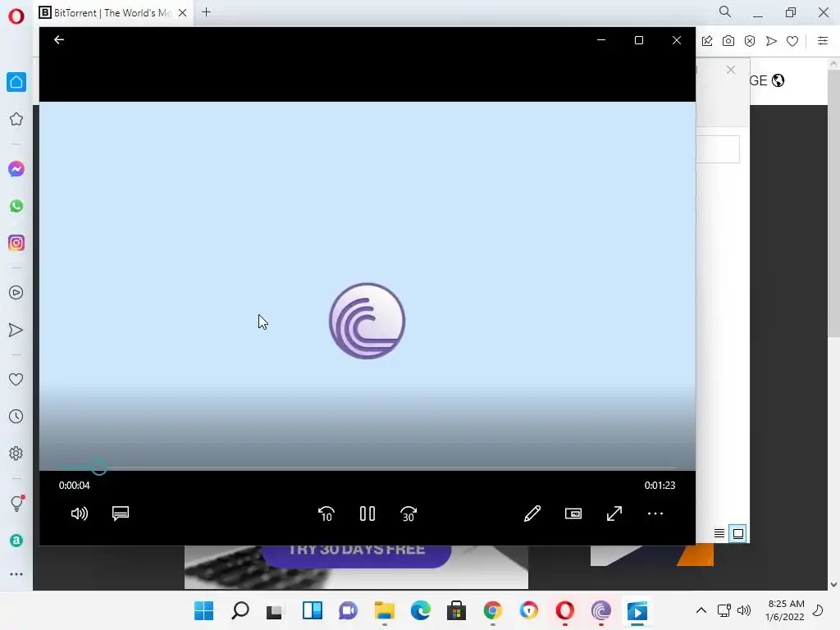This screenshot has height=630, width=840.
Task: Open the lightbulb tips icon in the sidebar
Action: pyautogui.click(x=16, y=503)
